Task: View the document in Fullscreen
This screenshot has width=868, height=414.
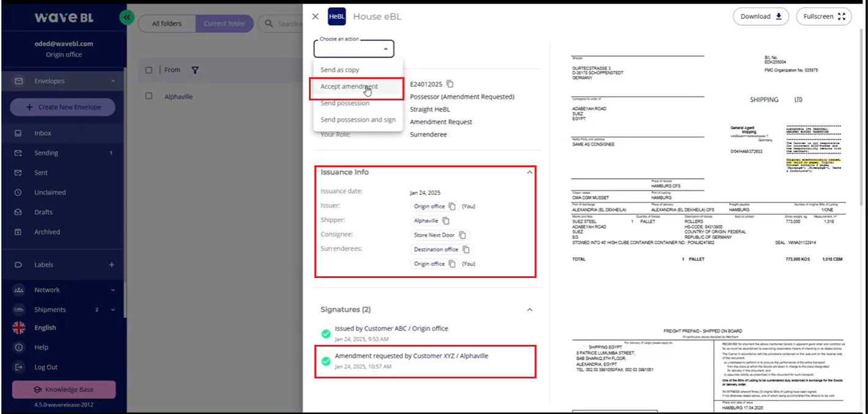Action: 824,17
